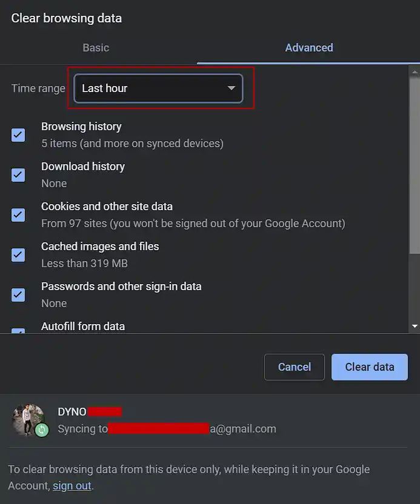Click the Browsing history label
The width and height of the screenshot is (420, 504).
coord(81,127)
